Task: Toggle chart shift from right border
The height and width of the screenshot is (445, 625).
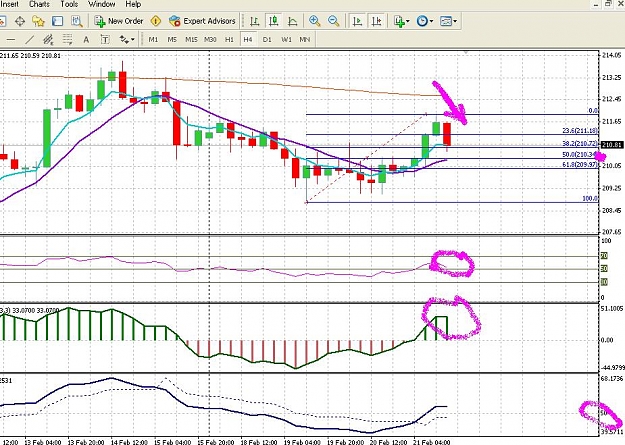Action: coord(377,21)
